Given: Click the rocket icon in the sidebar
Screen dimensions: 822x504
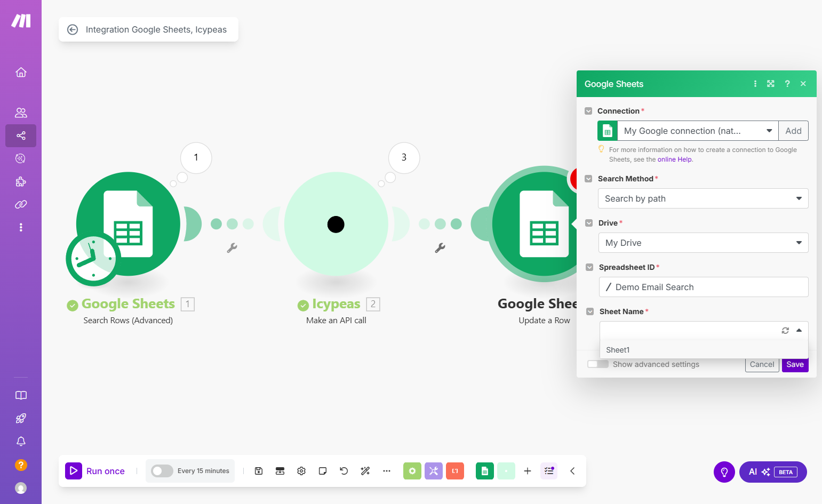Looking at the screenshot, I should [21, 419].
